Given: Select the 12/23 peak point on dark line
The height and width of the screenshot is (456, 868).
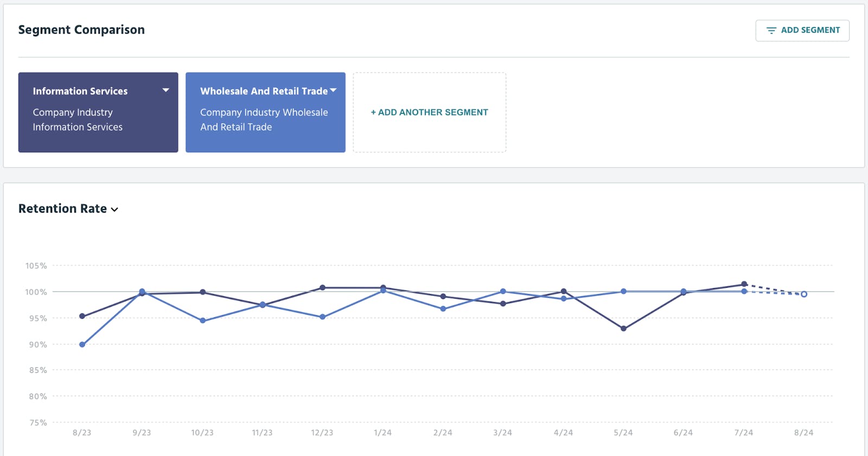Looking at the screenshot, I should [323, 287].
